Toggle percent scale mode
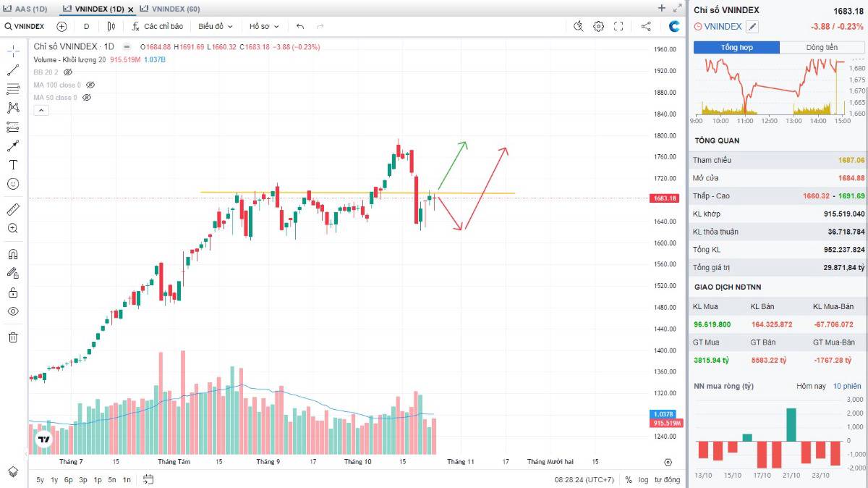The image size is (868, 488). [629, 479]
